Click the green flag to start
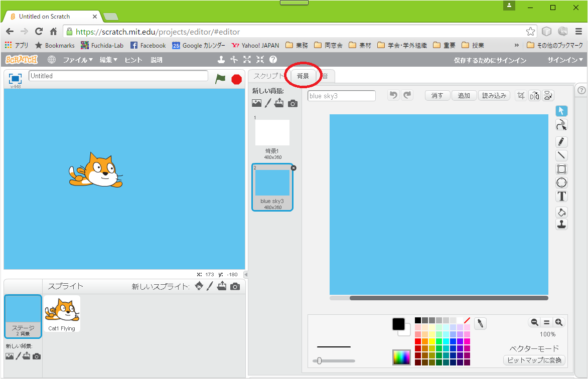The image size is (588, 379). click(220, 79)
